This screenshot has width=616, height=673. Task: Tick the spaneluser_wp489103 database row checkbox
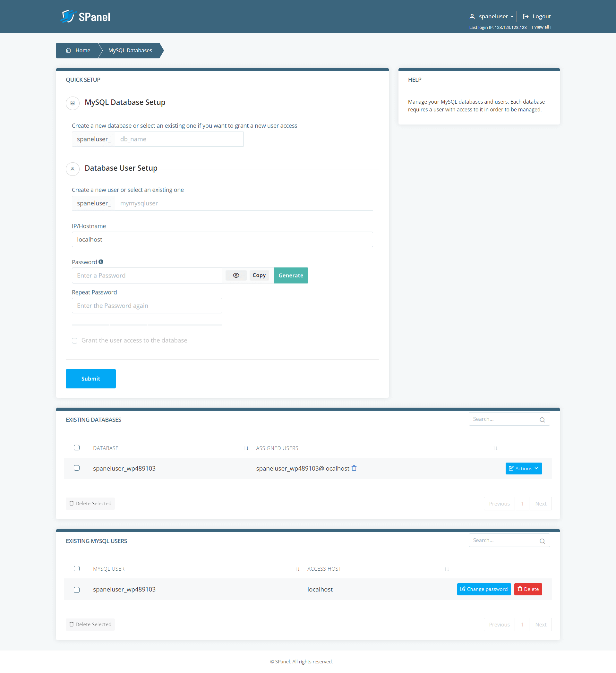pos(77,468)
